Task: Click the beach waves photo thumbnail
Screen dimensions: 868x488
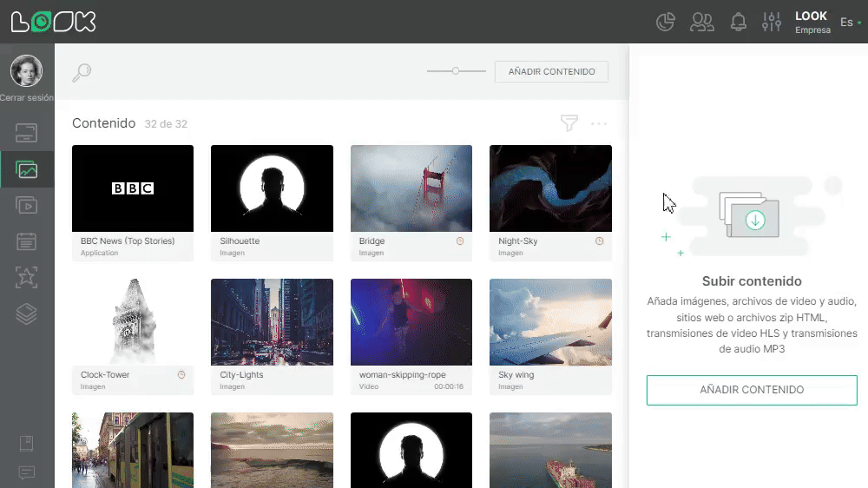Action: click(272, 450)
